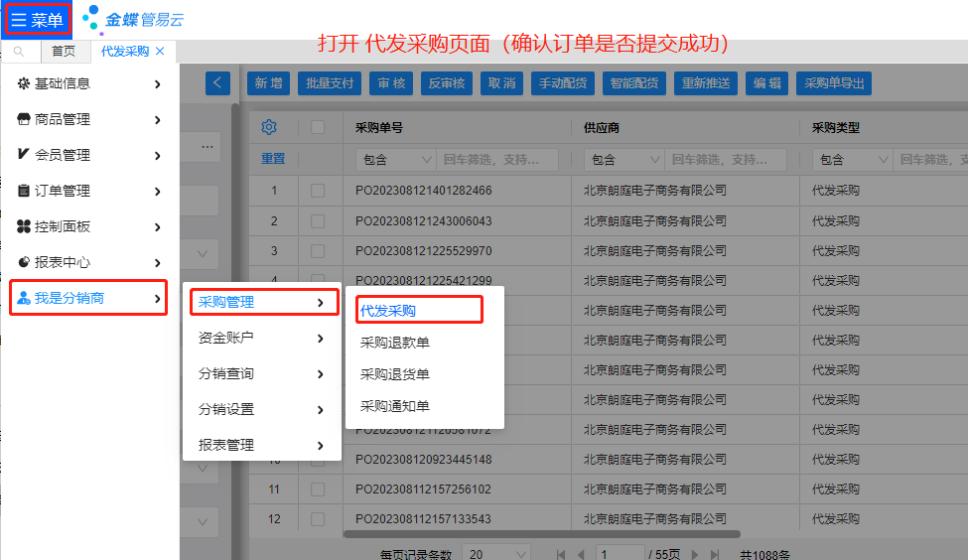Switch to the 首页 tab
Viewport: 968px width, 560px height.
click(64, 51)
